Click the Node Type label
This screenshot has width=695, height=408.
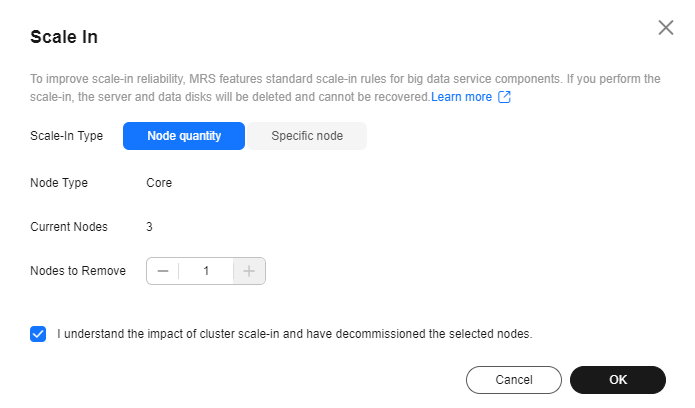(59, 183)
